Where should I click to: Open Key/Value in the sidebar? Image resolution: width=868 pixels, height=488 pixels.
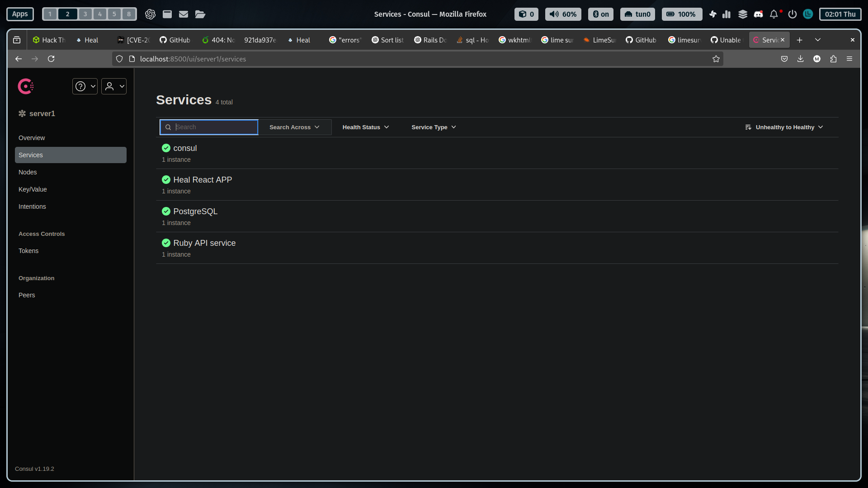pyautogui.click(x=33, y=189)
